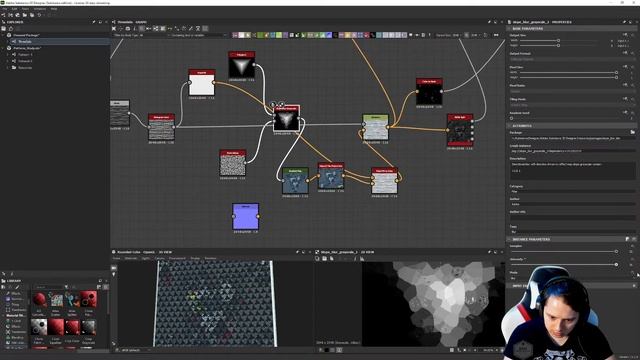Click the Random Seed slider handle

pos(512,118)
